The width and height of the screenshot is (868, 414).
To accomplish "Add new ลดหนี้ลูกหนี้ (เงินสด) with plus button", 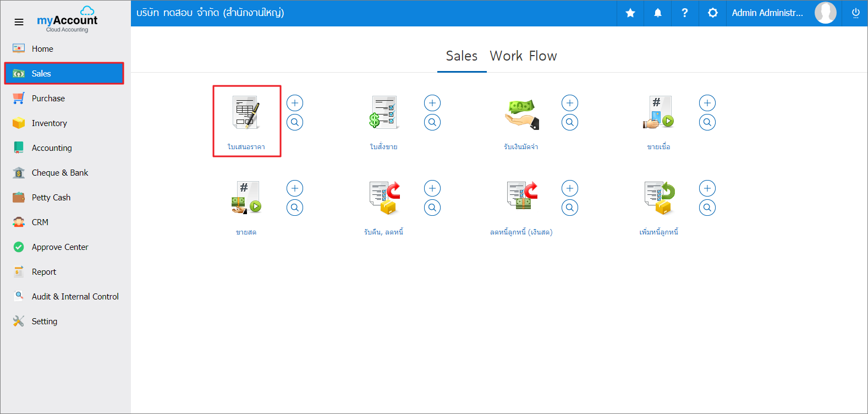I will [x=570, y=188].
